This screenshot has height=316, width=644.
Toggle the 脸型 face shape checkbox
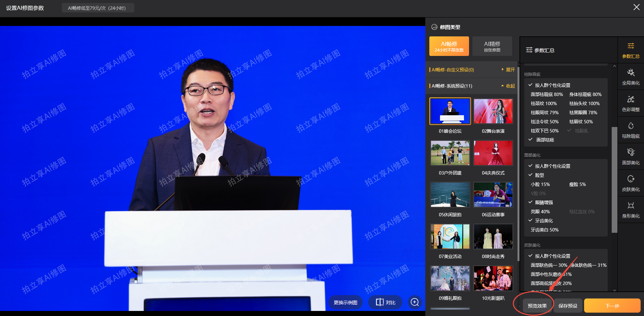tap(531, 175)
